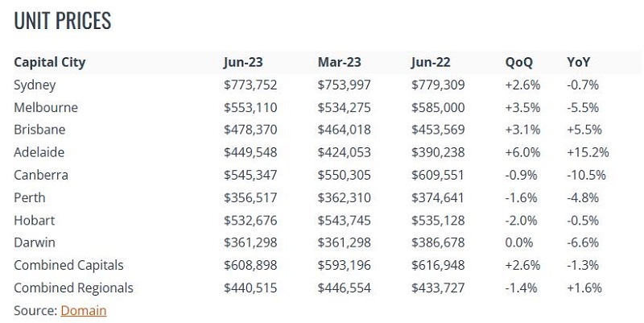644x323 pixels.
Task: Click the QoQ column header
Action: [x=518, y=63]
